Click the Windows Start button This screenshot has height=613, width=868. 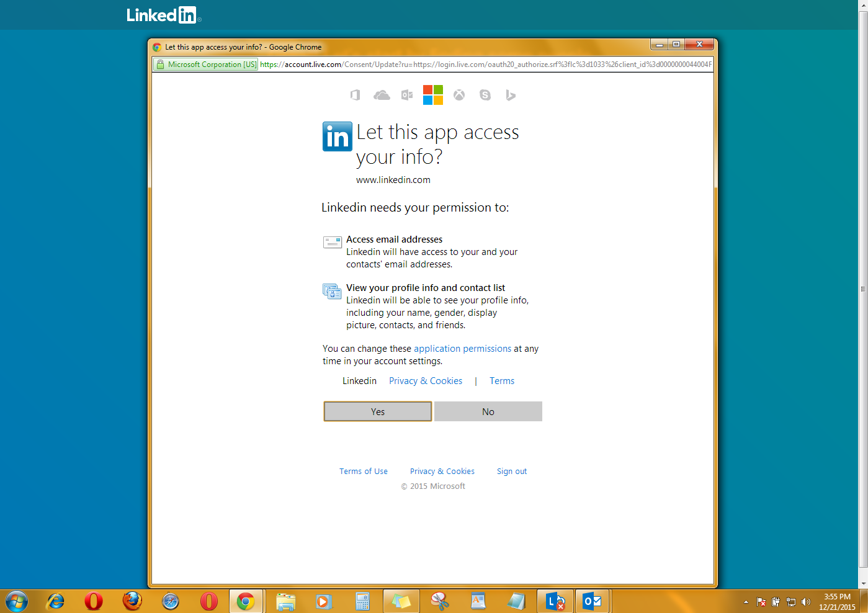[x=17, y=601]
